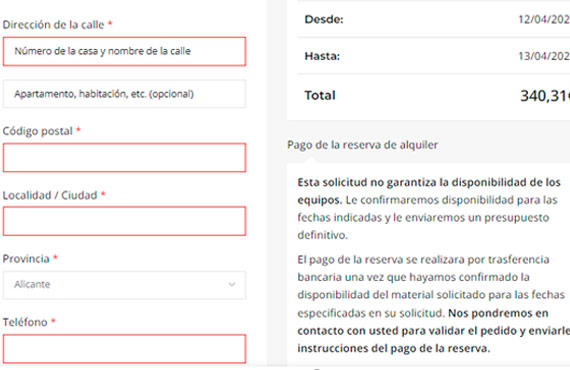570x370 pixels.
Task: Click the Dirección de la calle label
Action: coord(53,25)
